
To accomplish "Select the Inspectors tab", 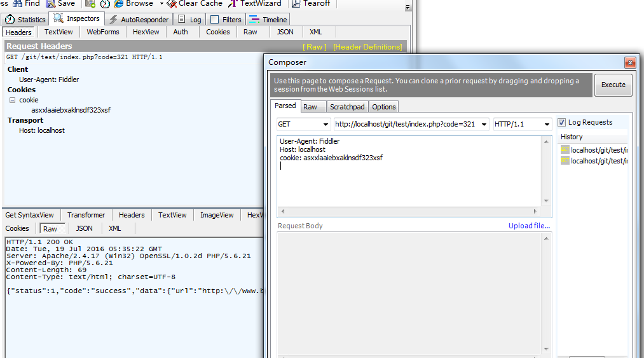I will click(77, 18).
